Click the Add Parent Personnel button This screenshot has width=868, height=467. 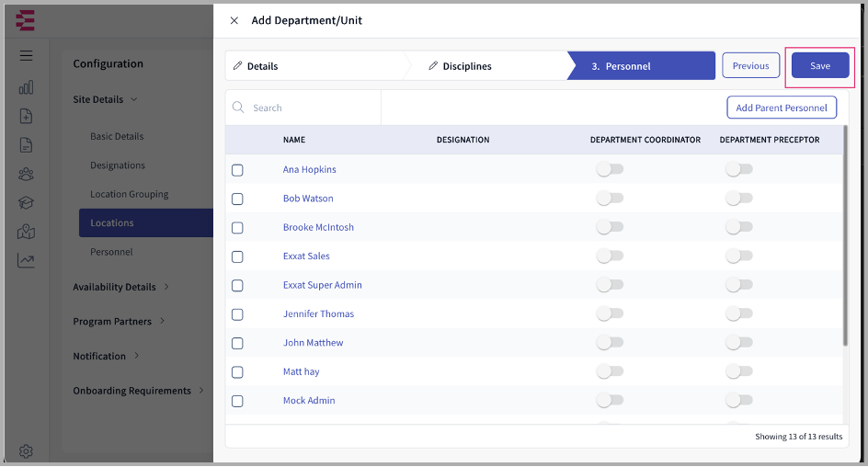point(782,108)
